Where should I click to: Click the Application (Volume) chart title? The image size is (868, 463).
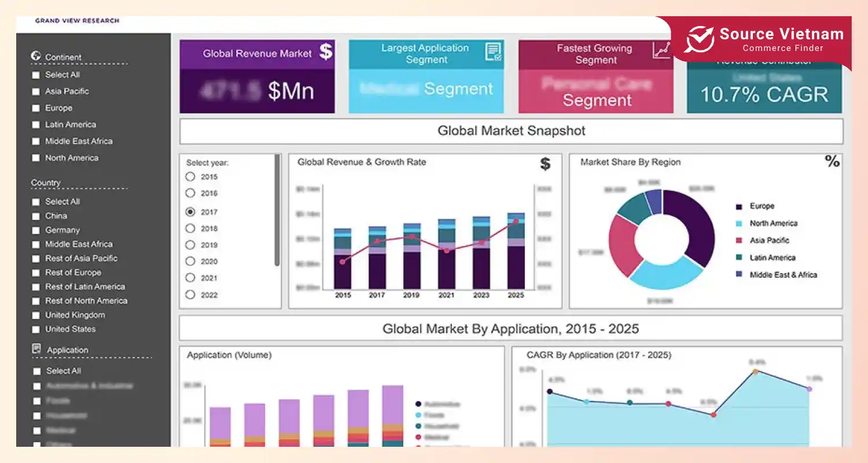pos(229,355)
